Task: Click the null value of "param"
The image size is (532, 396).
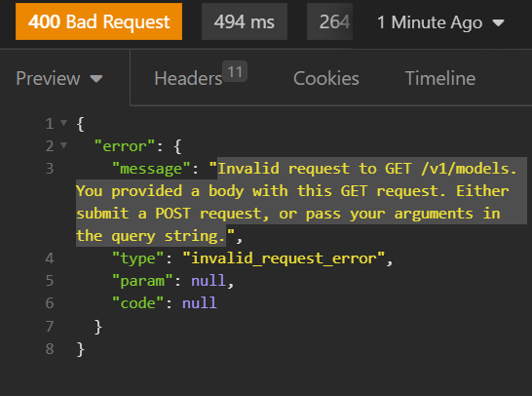Action: (209, 281)
